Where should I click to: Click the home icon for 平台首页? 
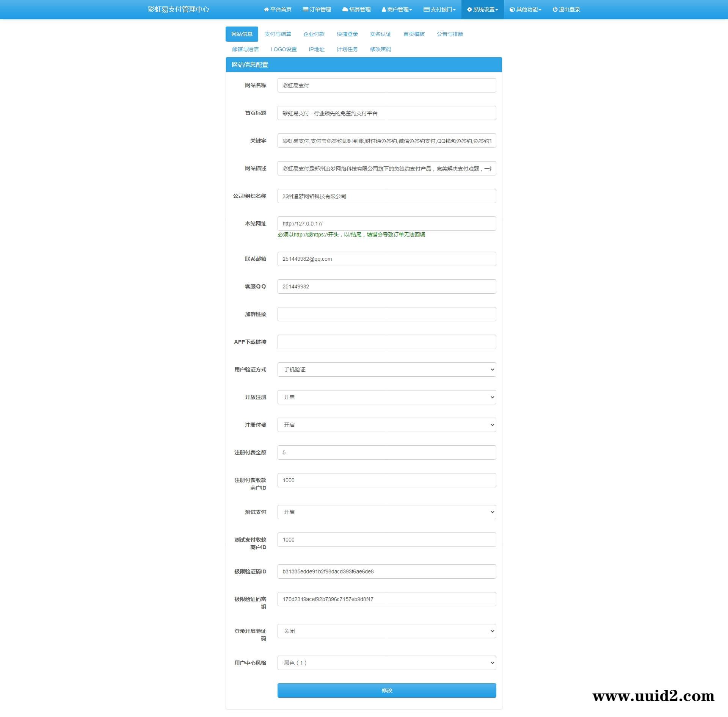[x=266, y=9]
